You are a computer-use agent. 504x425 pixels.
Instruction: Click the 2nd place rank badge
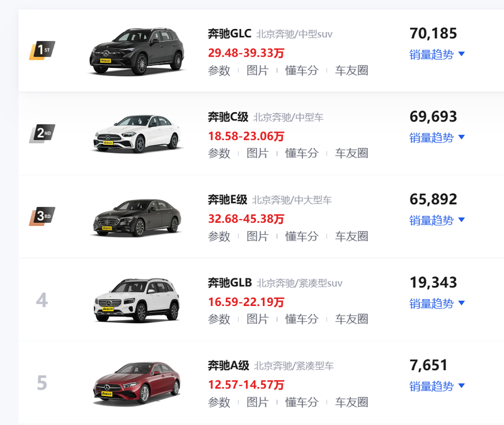point(42,133)
